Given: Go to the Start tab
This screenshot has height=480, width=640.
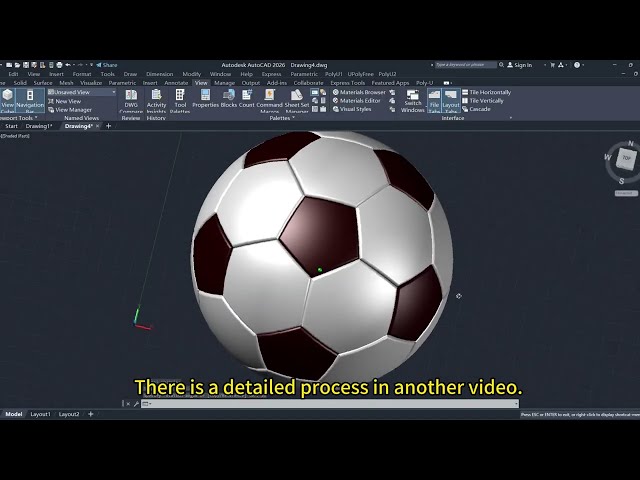Looking at the screenshot, I should coord(11,126).
